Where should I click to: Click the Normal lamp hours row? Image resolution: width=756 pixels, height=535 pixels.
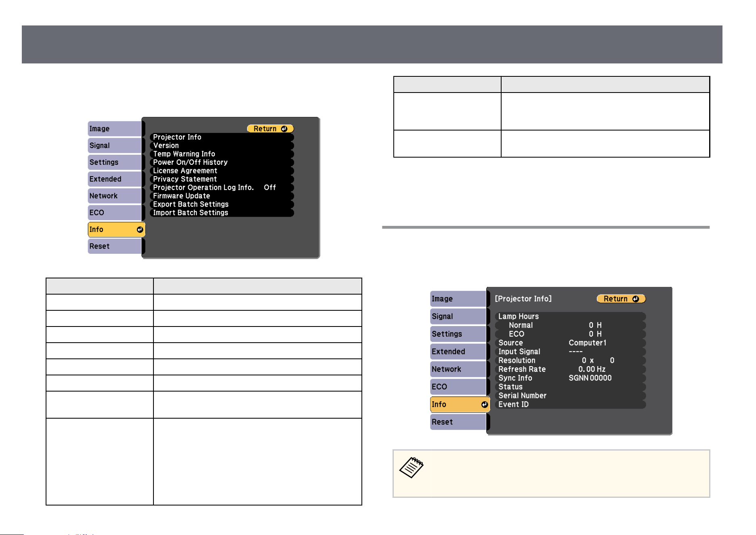tap(570, 325)
